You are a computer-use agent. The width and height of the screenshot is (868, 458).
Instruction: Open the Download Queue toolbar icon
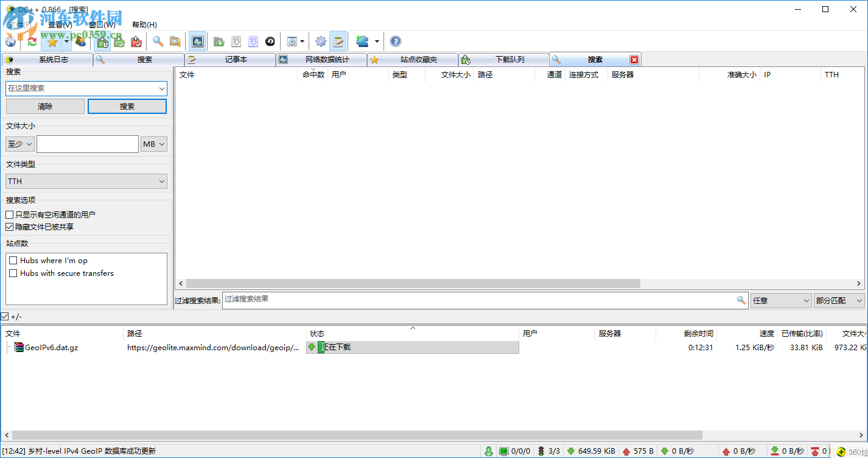(102, 41)
